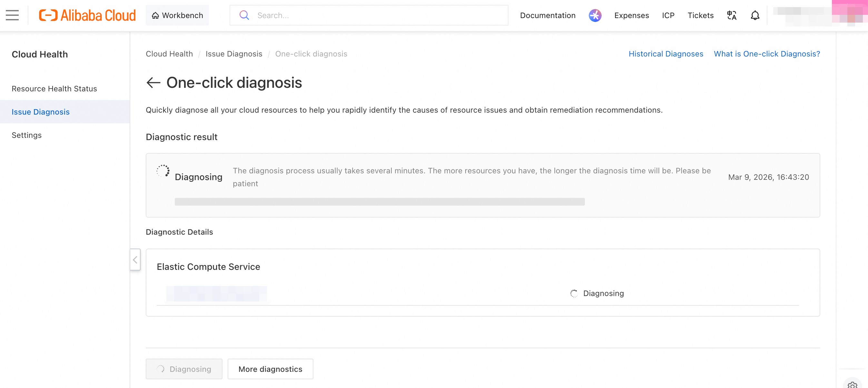Click the Cloud Health sidebar title

(x=40, y=54)
